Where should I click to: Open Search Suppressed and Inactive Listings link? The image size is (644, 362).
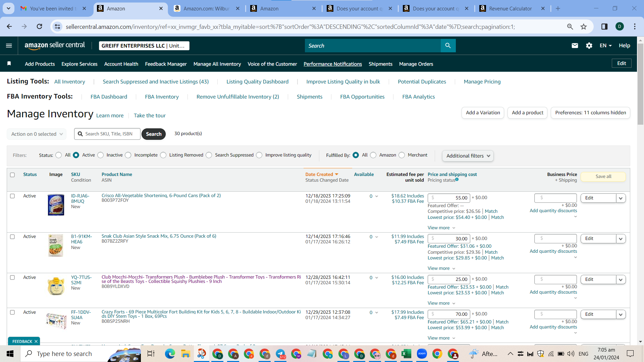(156, 82)
